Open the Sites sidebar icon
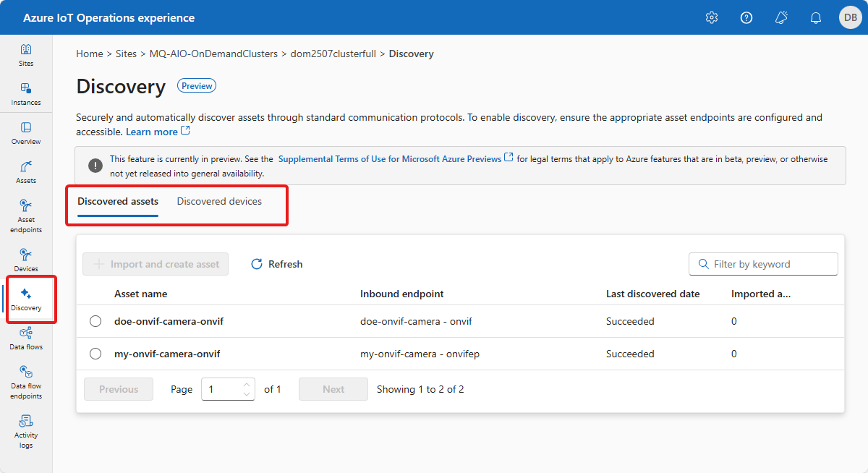Image resolution: width=868 pixels, height=473 pixels. 26,49
